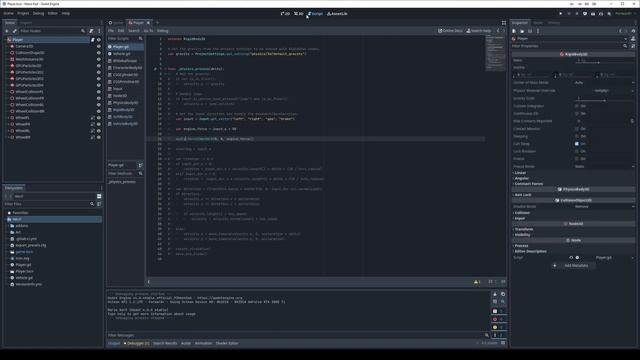Save the resource with Inspector disk icon
The image size is (640, 360).
pyautogui.click(x=530, y=31)
